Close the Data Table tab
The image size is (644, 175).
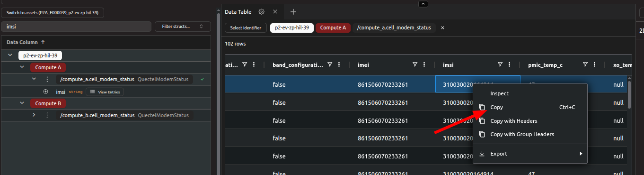[x=275, y=11]
